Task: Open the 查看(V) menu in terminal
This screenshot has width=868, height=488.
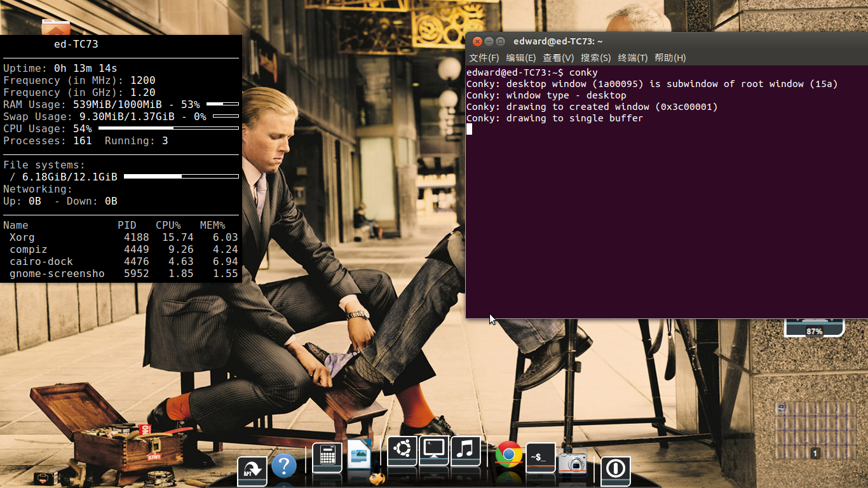Action: click(x=559, y=58)
